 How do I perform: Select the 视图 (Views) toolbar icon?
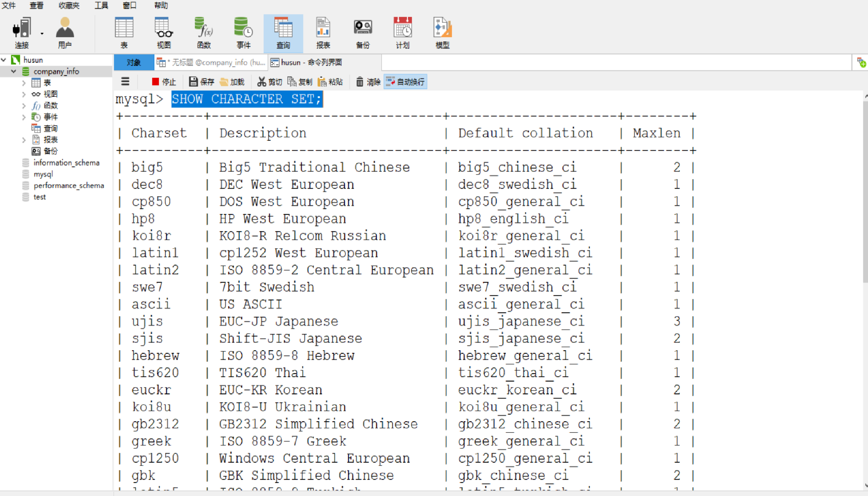[164, 32]
